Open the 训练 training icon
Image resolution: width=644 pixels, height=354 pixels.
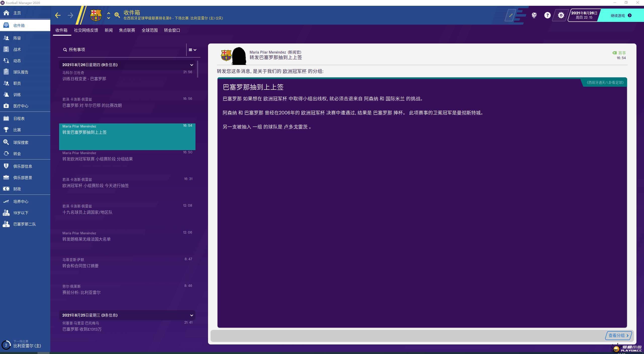tap(6, 95)
